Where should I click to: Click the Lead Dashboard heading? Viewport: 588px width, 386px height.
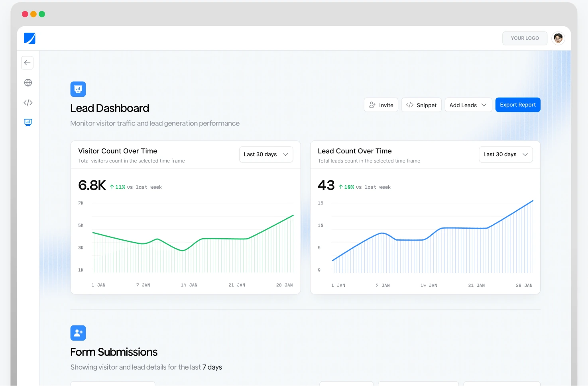[x=110, y=108]
